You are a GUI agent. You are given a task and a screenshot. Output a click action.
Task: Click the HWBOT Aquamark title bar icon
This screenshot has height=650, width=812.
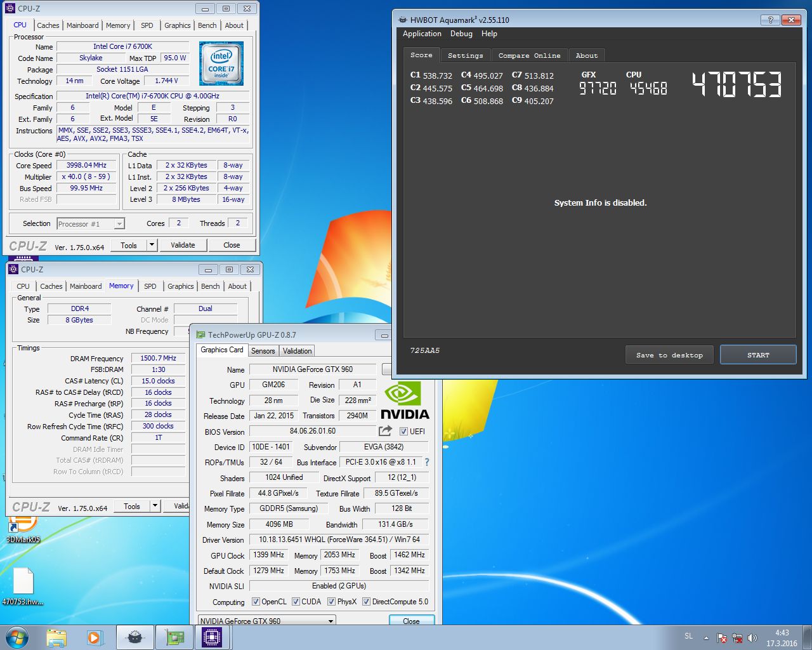coord(402,20)
